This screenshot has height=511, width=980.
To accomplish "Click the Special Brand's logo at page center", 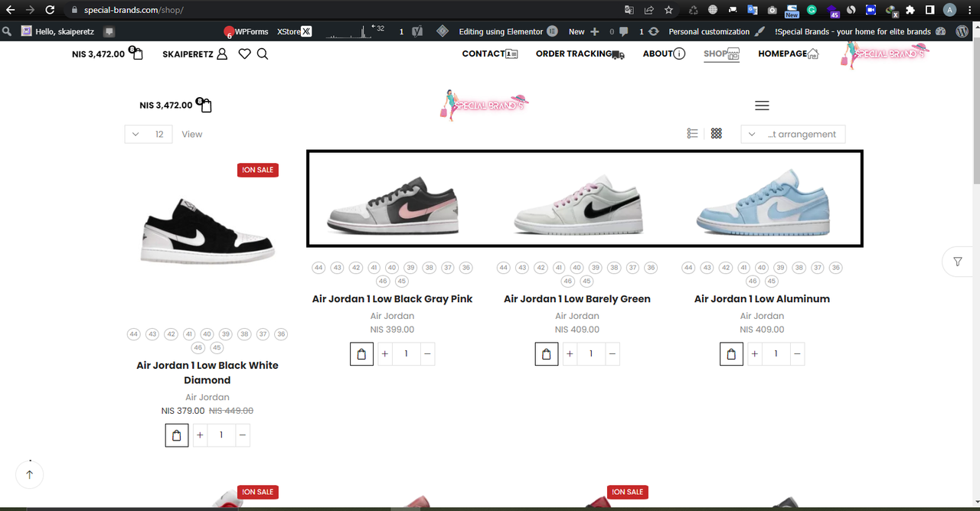I will click(485, 106).
